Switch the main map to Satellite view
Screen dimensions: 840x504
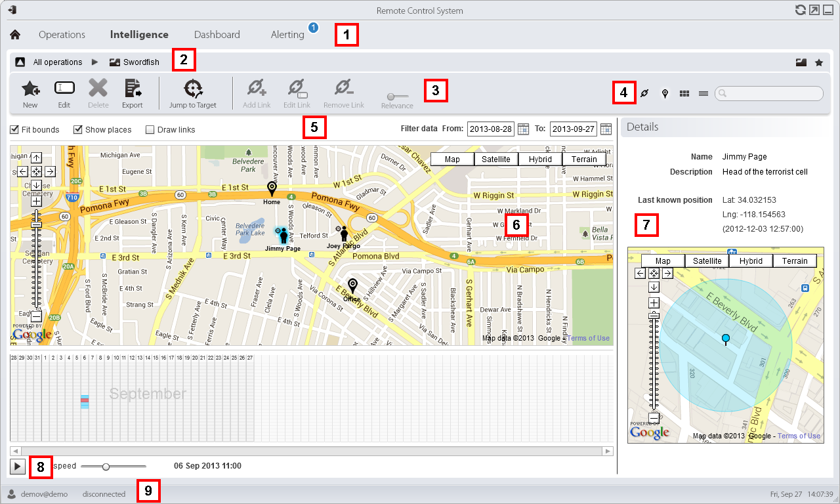pos(495,158)
